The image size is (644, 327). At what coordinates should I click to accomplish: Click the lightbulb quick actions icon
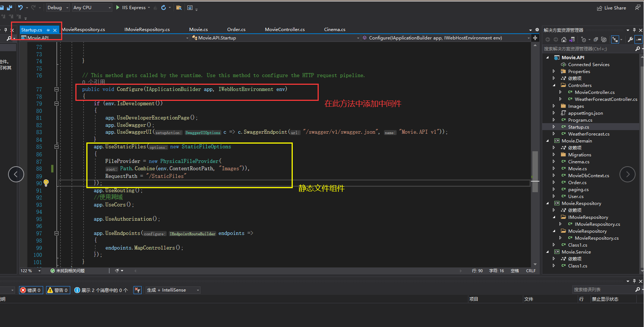point(46,183)
